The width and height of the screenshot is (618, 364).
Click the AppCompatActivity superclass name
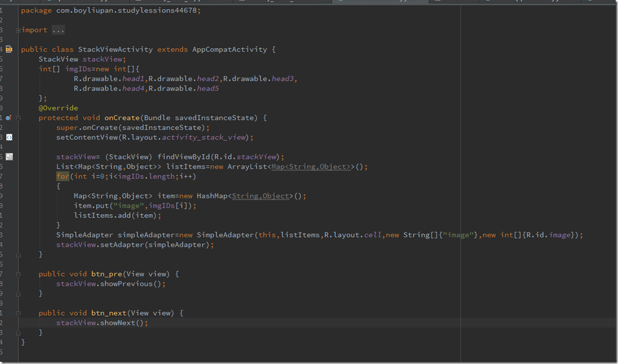pyautogui.click(x=229, y=49)
